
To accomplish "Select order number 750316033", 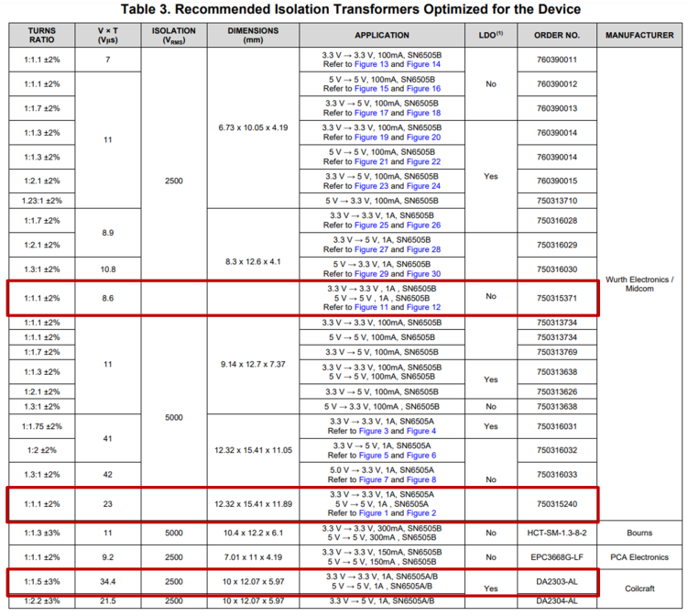I will (557, 475).
